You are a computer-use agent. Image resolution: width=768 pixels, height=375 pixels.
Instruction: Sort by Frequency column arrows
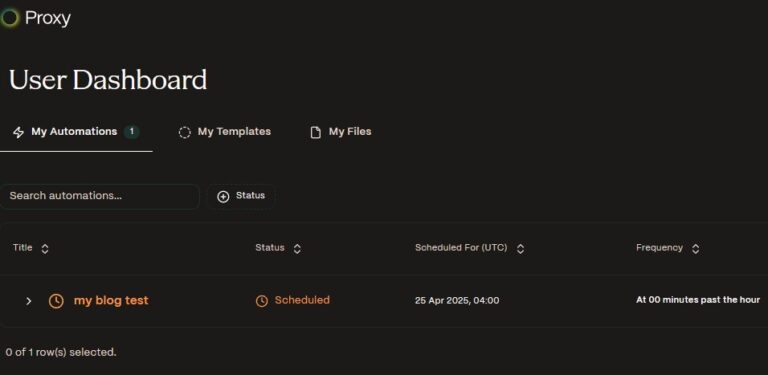[696, 249]
